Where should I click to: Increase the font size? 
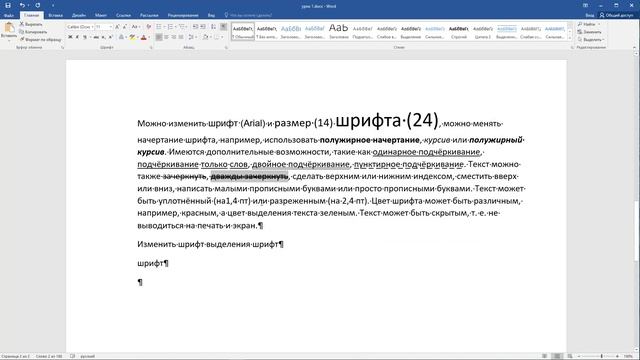pos(118,27)
